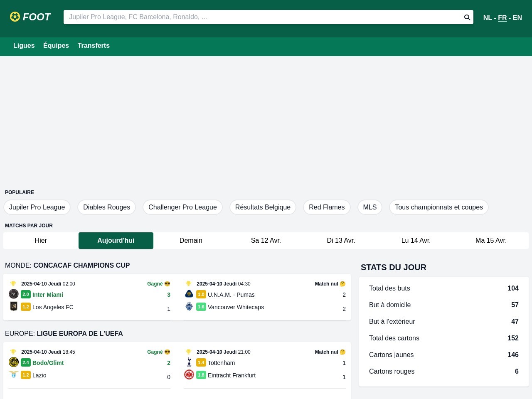Click the 2.4 rating badge of Bodo/Glimt
Viewport: 532px width, 399px height.
(26, 362)
